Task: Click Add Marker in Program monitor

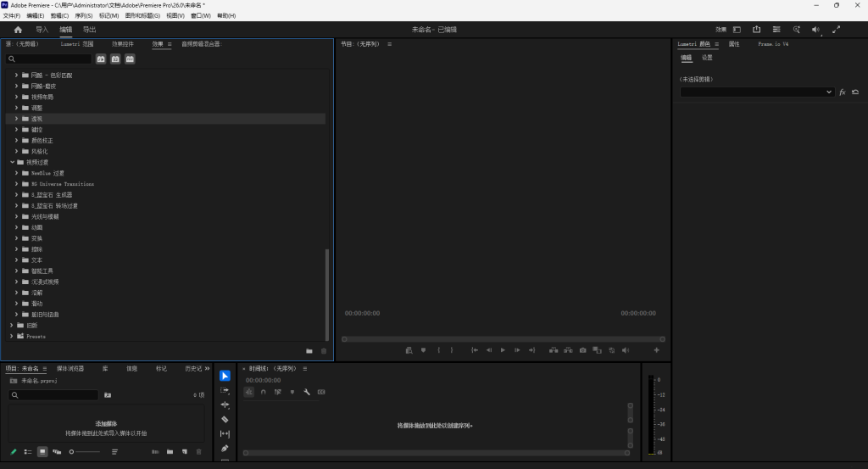Action: (424, 350)
